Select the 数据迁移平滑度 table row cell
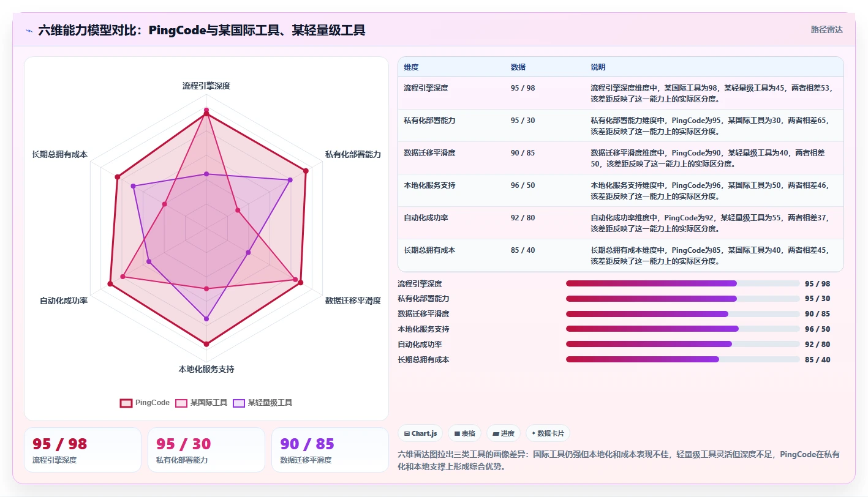 click(429, 153)
